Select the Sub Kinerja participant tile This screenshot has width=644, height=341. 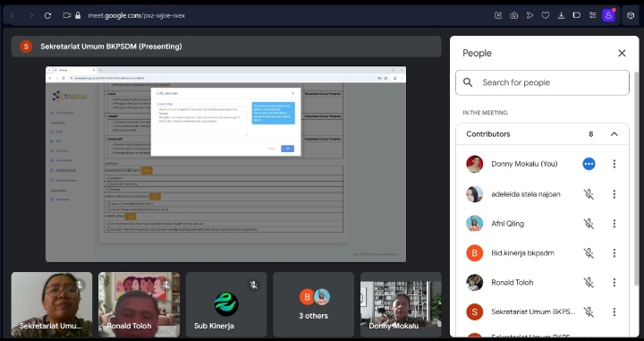226,304
